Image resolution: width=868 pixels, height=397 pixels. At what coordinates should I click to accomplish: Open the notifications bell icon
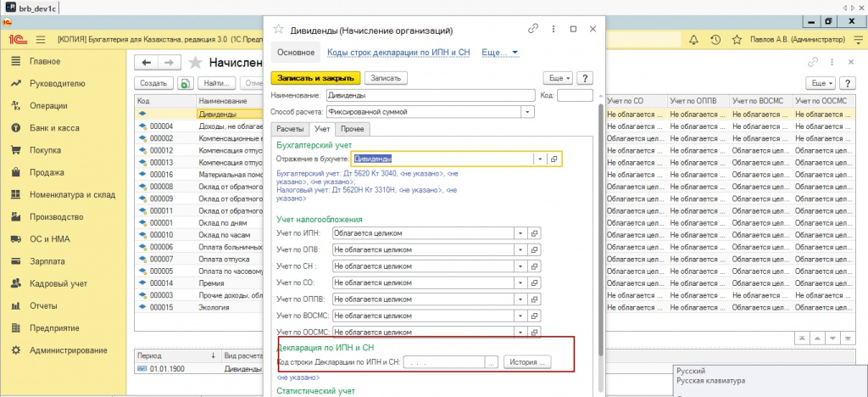click(x=693, y=40)
